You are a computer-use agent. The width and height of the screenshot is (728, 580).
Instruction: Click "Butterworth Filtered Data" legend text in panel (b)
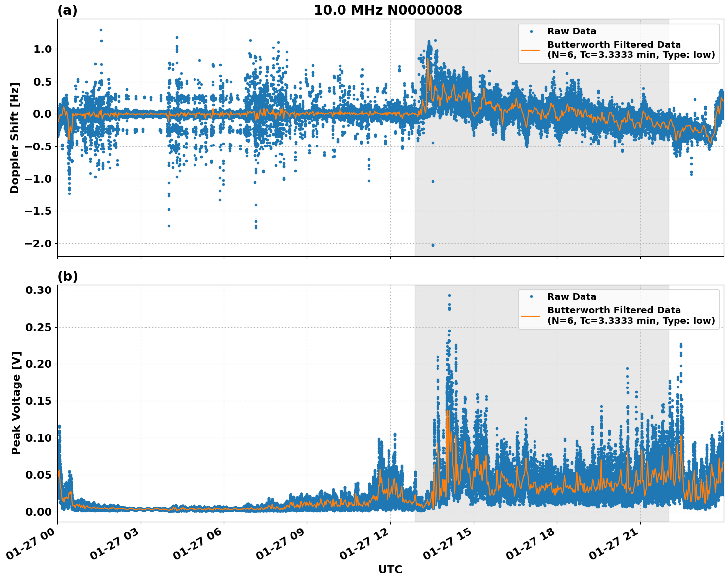click(614, 310)
